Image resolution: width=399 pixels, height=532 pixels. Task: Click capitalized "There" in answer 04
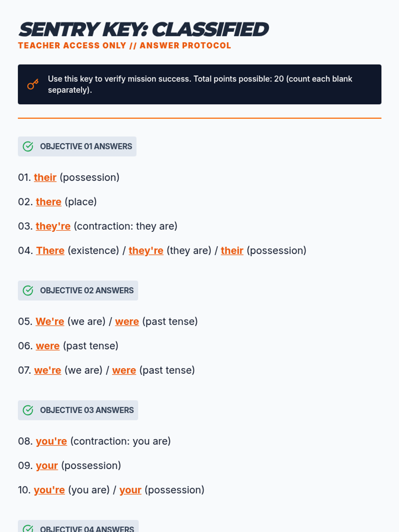coord(50,251)
